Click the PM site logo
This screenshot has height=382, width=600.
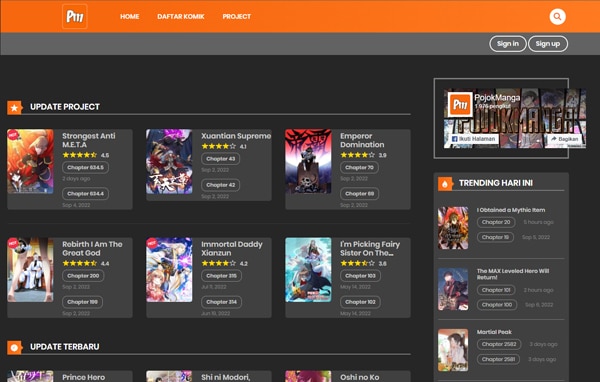75,16
